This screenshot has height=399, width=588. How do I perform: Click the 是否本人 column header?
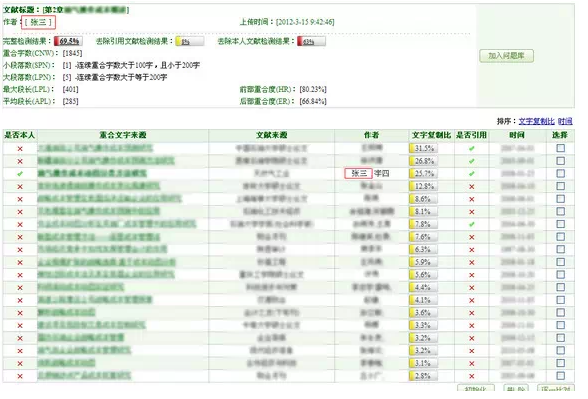[x=20, y=135]
